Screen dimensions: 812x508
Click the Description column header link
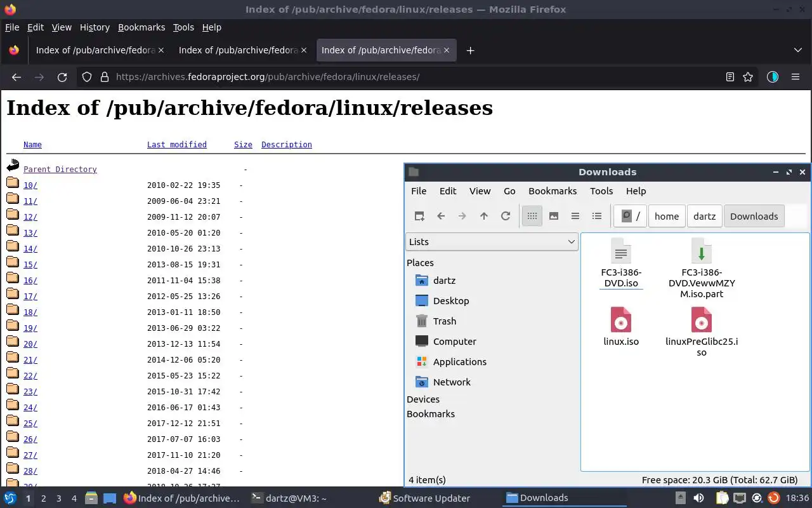point(287,145)
